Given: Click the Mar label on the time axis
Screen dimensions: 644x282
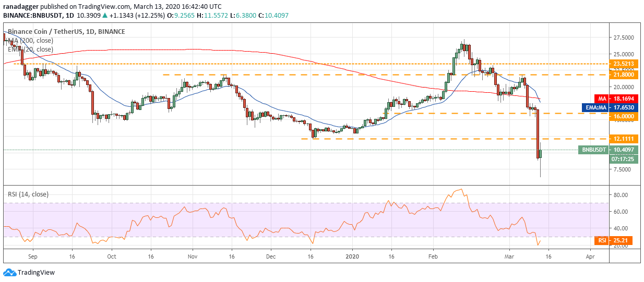Looking at the screenshot, I should click(x=509, y=256).
